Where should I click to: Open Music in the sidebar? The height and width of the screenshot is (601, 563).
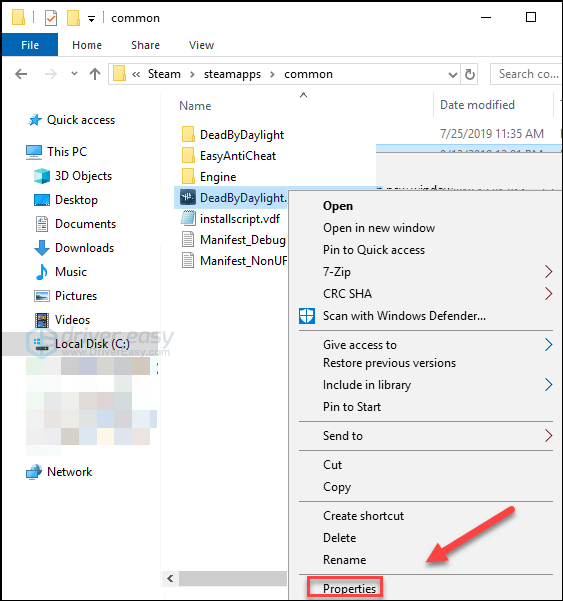(71, 272)
